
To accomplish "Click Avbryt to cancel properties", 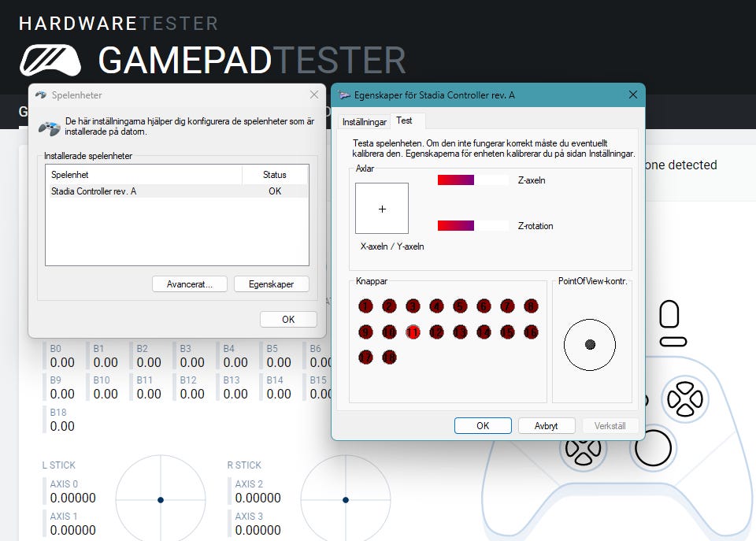I will click(x=547, y=426).
